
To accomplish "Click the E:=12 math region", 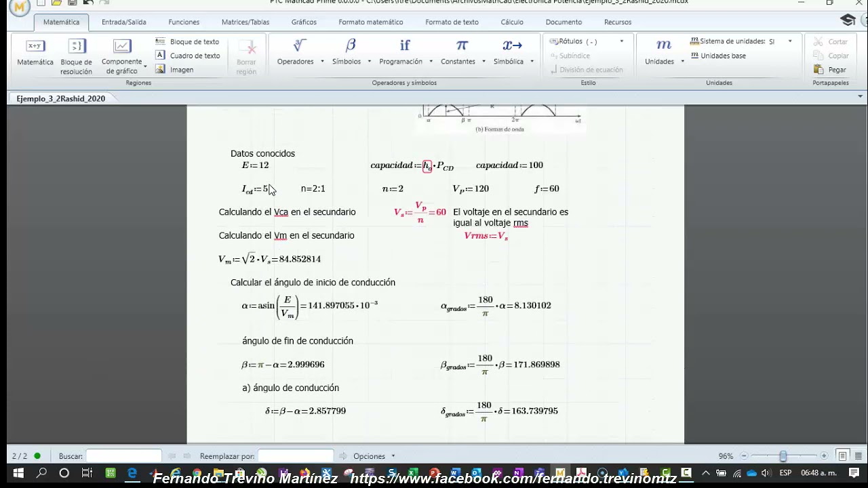I will 255,165.
